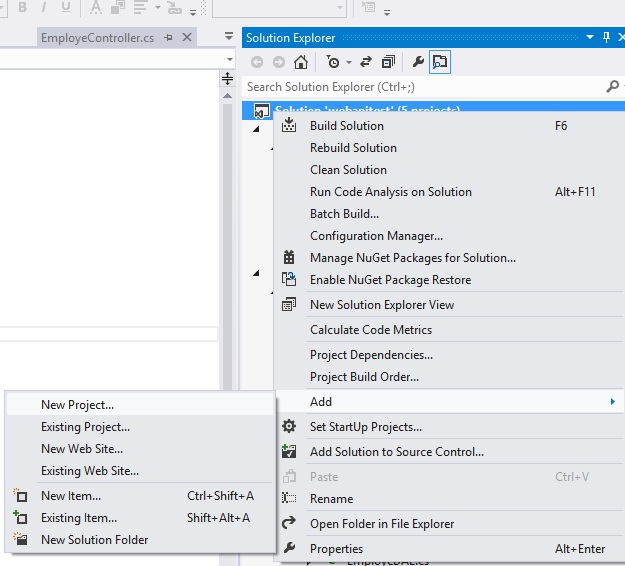The height and width of the screenshot is (566, 625).
Task: Select Manage NuGet Packages for Solution
Action: tap(450, 257)
